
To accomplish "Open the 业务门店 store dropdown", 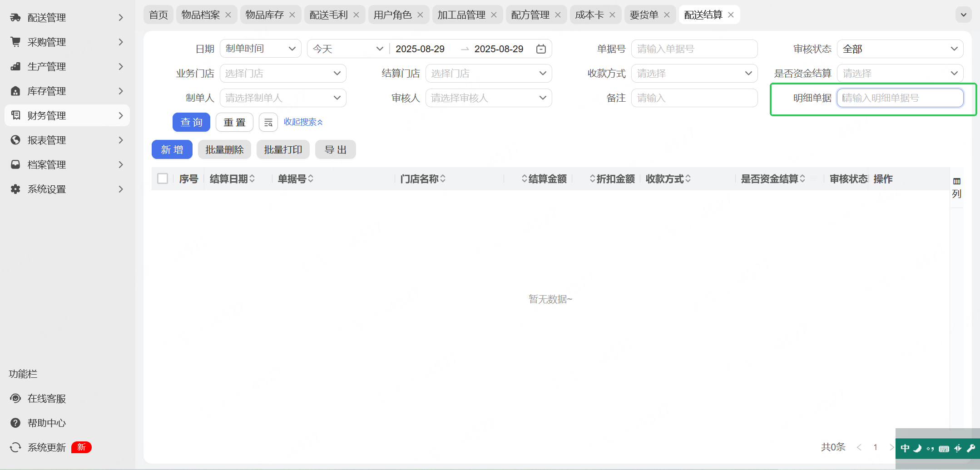I will (x=283, y=73).
